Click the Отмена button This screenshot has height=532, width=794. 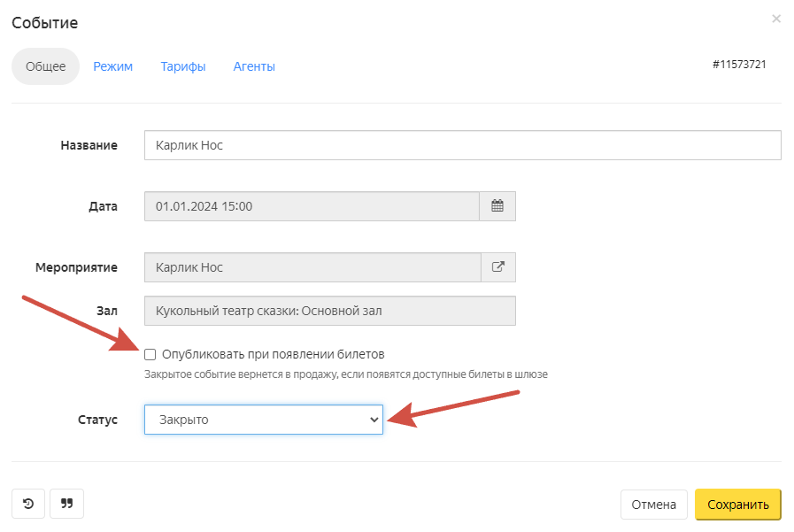(654, 505)
